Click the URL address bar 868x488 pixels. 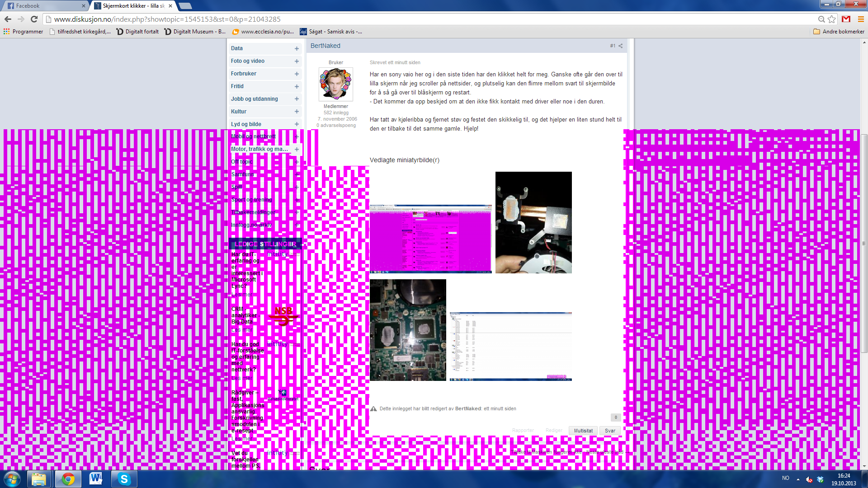coord(429,19)
